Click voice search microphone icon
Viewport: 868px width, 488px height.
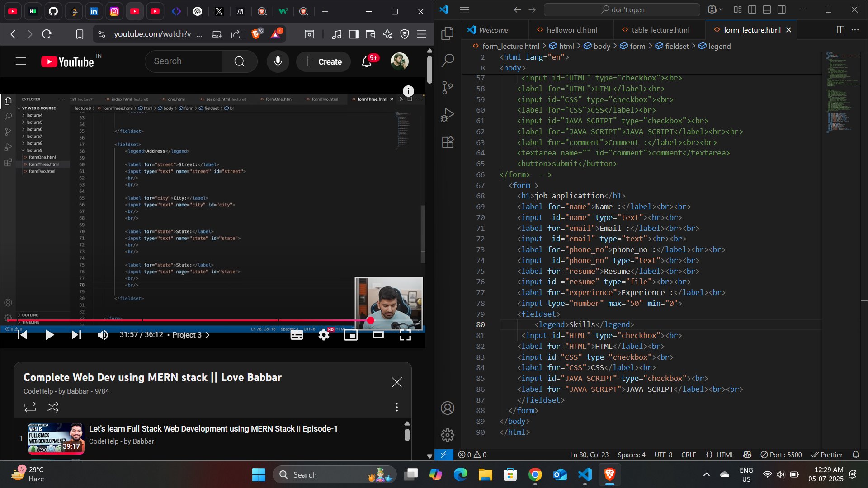[x=278, y=61]
